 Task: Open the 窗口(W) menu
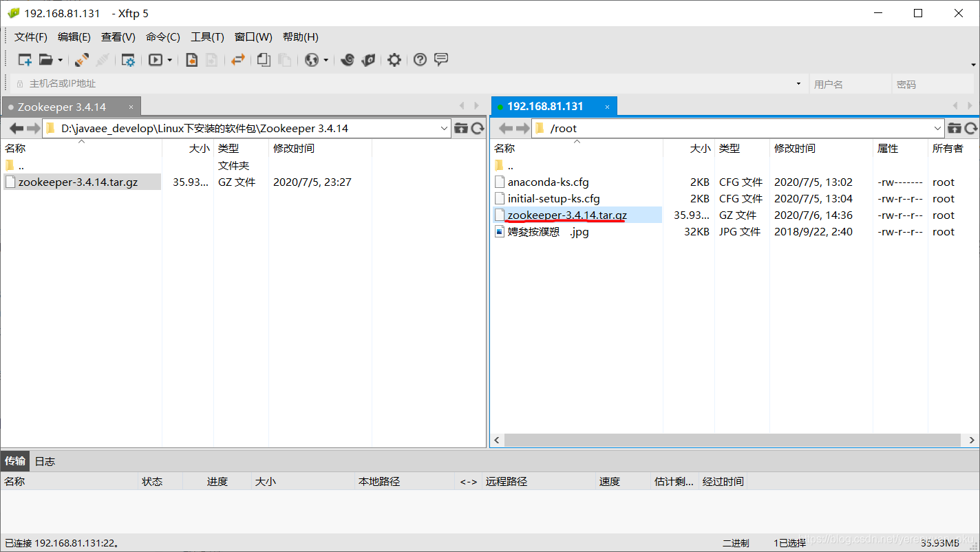(x=253, y=37)
